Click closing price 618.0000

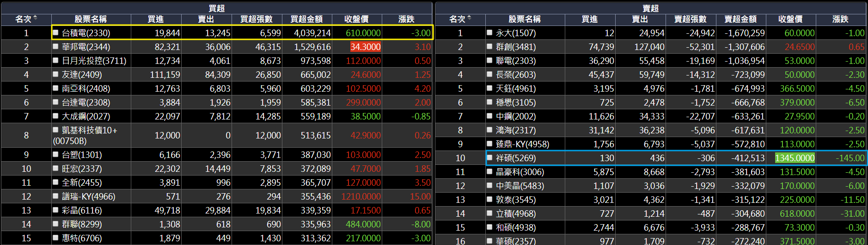point(797,214)
